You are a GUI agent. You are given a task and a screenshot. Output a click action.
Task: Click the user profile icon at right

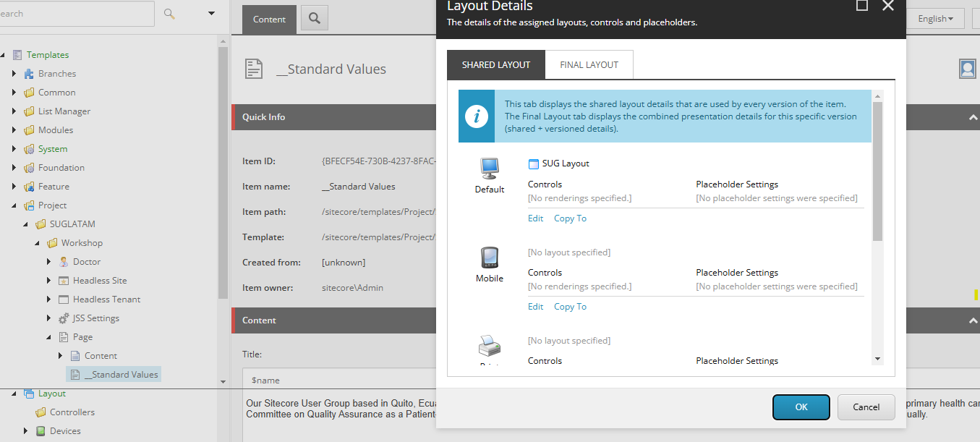(x=967, y=69)
